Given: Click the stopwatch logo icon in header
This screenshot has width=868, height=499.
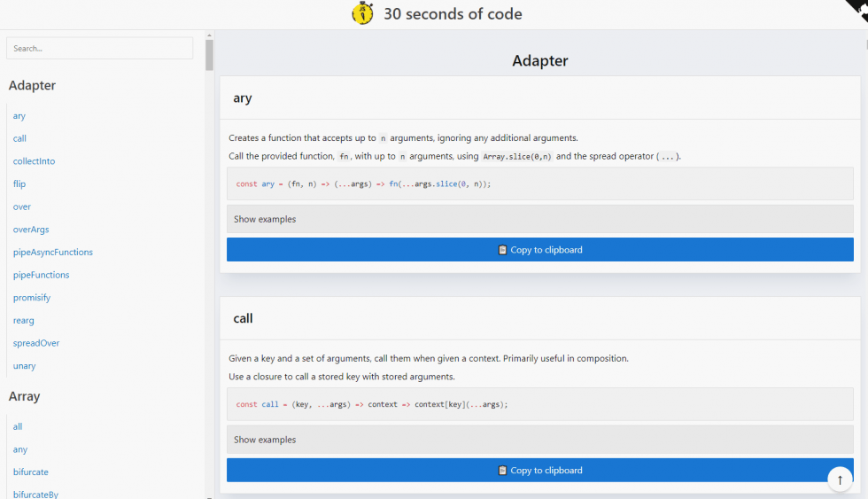Looking at the screenshot, I should 362,13.
